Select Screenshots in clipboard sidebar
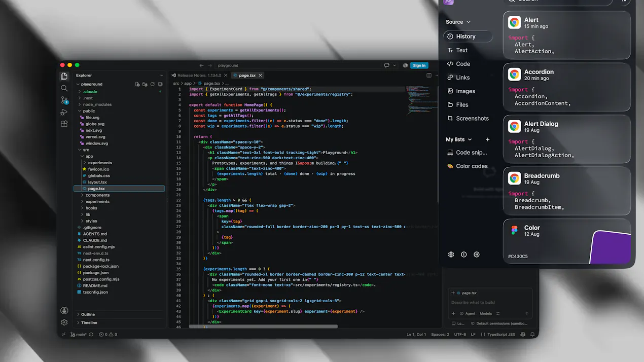This screenshot has height=362, width=644. click(468, 119)
